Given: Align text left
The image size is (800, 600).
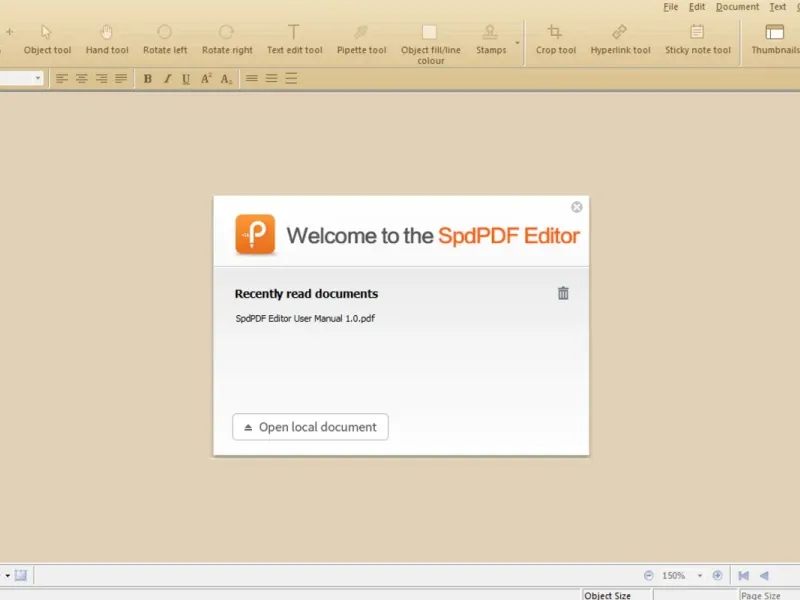Looking at the screenshot, I should [x=62, y=79].
